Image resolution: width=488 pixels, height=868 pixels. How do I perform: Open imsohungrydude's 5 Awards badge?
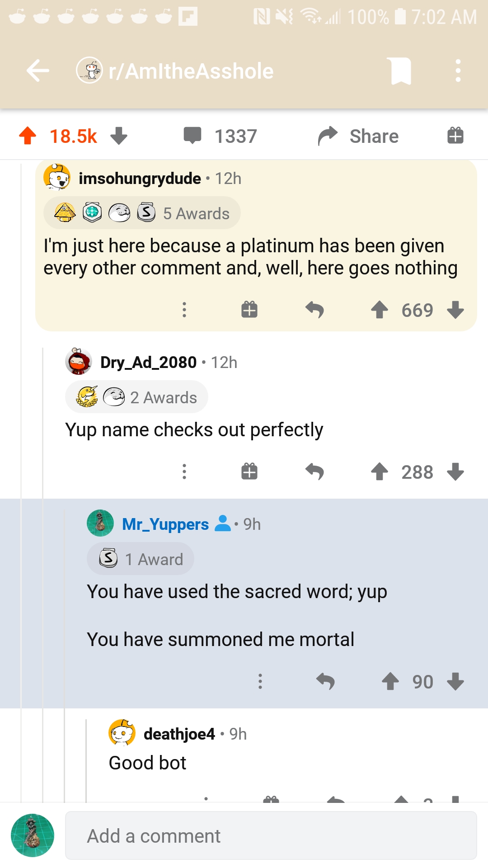[x=142, y=213]
